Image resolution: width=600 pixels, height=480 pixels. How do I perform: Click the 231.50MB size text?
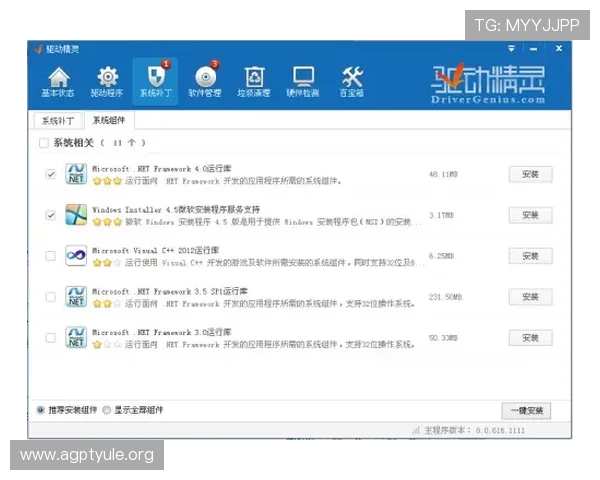(x=445, y=297)
